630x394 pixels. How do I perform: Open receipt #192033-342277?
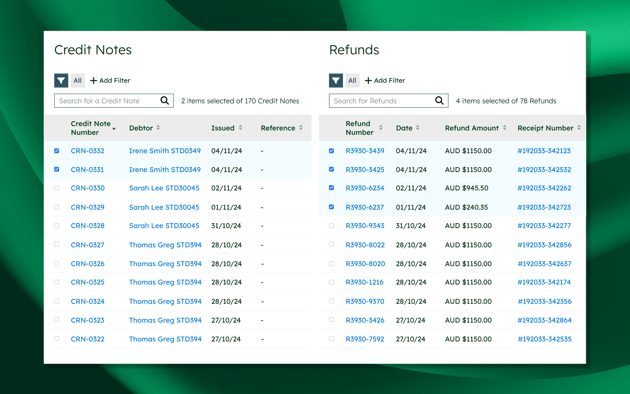544,225
